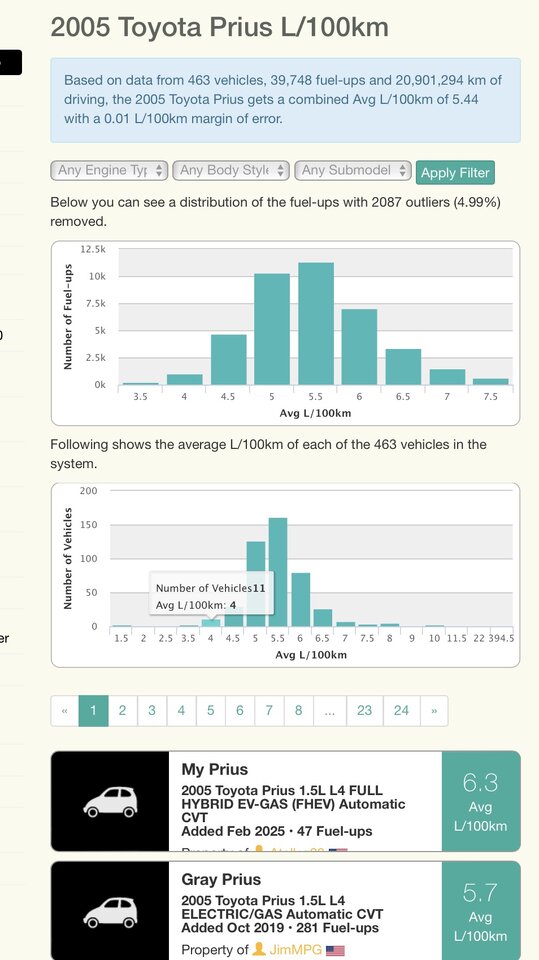539x960 pixels.
Task: Go to previous page with « arrow
Action: (64, 711)
